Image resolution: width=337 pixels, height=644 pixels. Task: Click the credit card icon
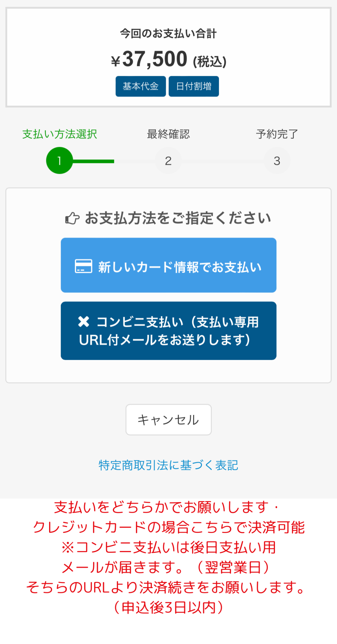coord(83,266)
